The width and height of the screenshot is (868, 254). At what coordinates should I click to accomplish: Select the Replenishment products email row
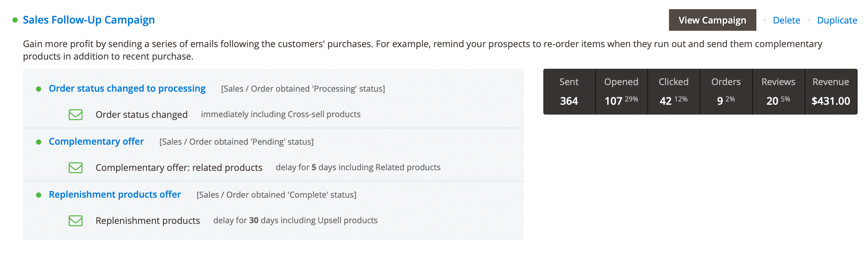point(148,221)
